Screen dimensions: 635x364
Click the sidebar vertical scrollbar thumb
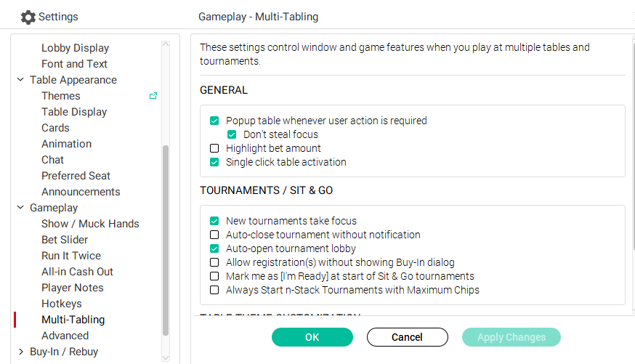click(166, 240)
